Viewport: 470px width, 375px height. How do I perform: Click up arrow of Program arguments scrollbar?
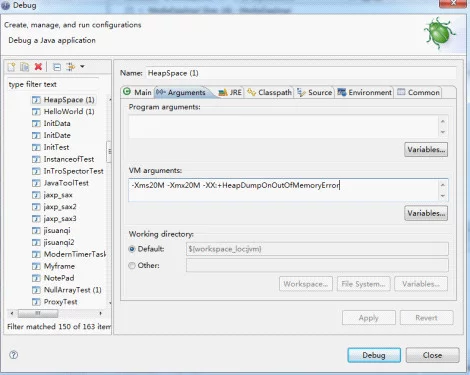coord(443,121)
